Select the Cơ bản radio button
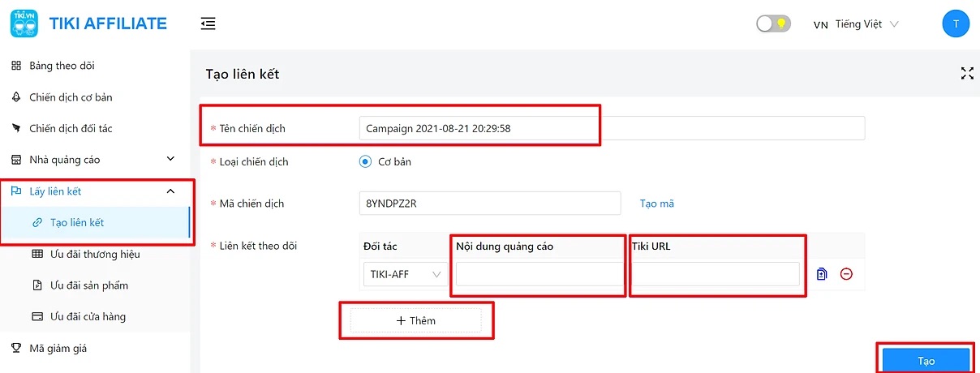980x373 pixels. (x=365, y=161)
